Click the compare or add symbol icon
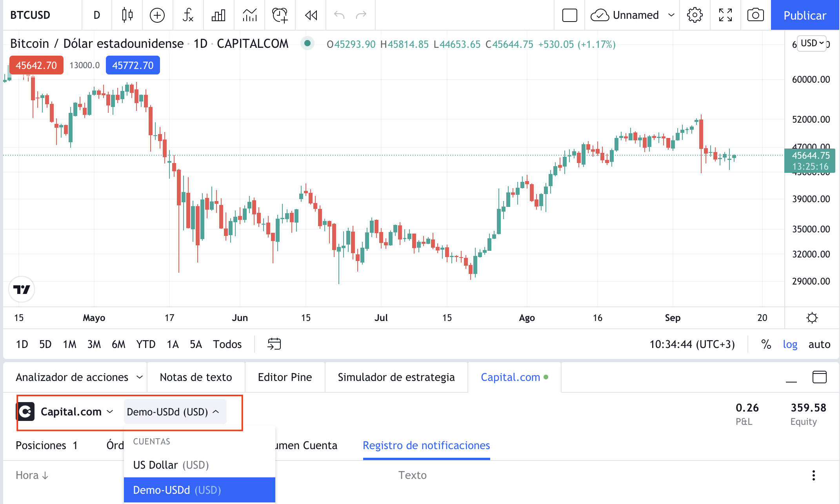Screen dimensions: 840x504 [x=157, y=15]
